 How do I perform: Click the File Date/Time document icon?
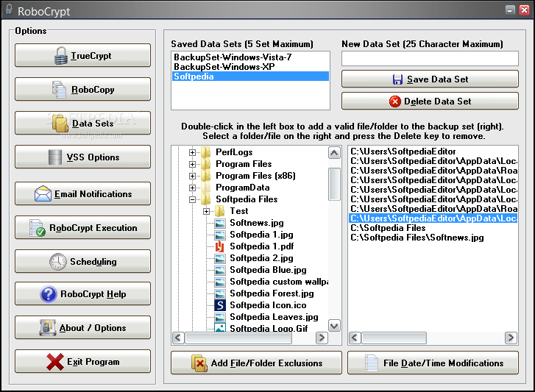pyautogui.click(x=372, y=363)
